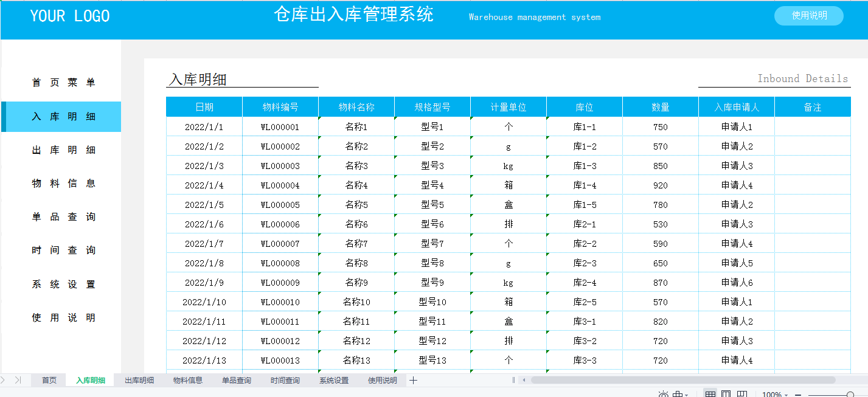
Task: Select quantity cell 820
Action: tap(661, 322)
